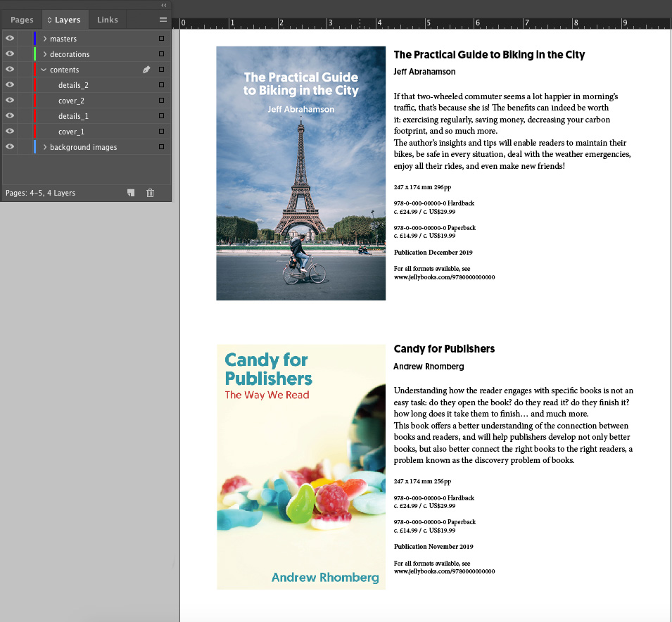
Task: Collapse the panel with double-arrow icon
Action: click(x=164, y=5)
